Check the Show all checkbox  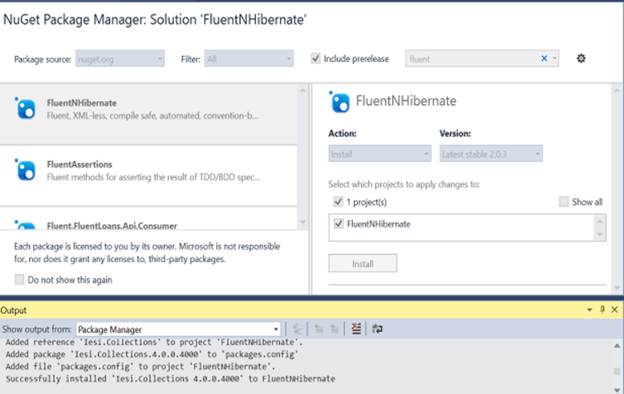[x=564, y=202]
